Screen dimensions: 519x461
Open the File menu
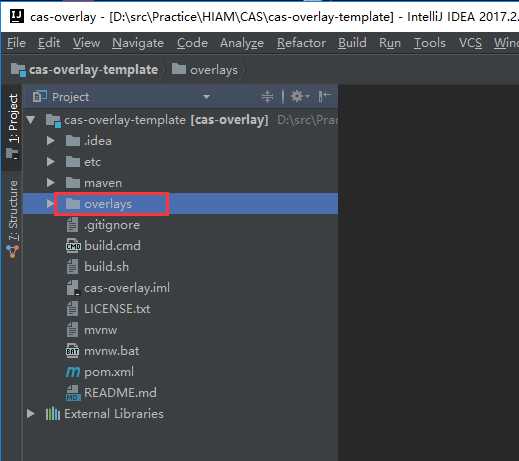pyautogui.click(x=16, y=43)
